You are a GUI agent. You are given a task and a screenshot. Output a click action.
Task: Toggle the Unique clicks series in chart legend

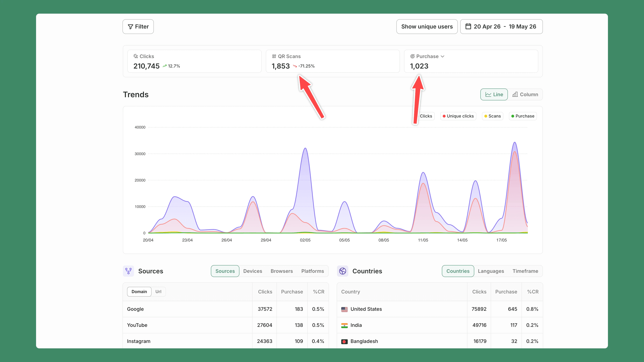tap(458, 116)
